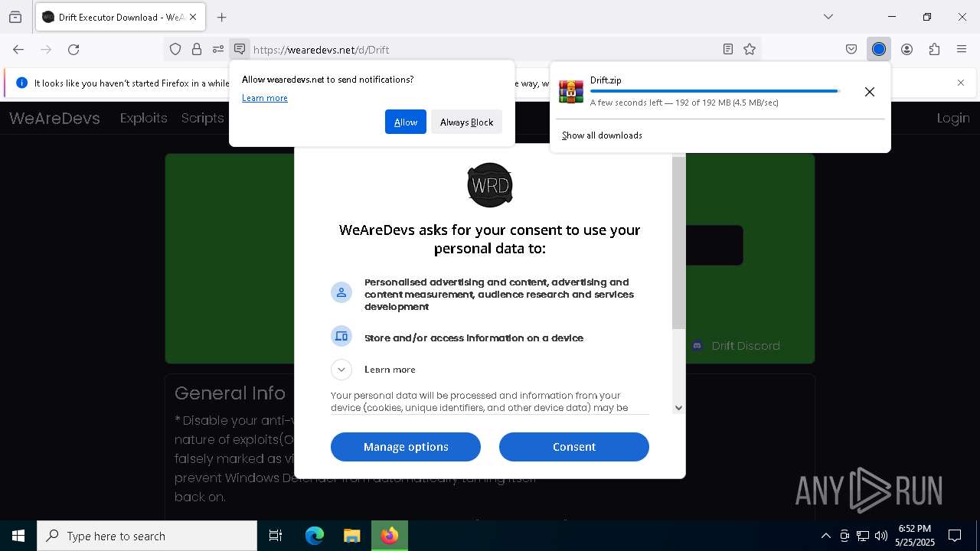Click the WeAreDevs site logo

pos(54,118)
